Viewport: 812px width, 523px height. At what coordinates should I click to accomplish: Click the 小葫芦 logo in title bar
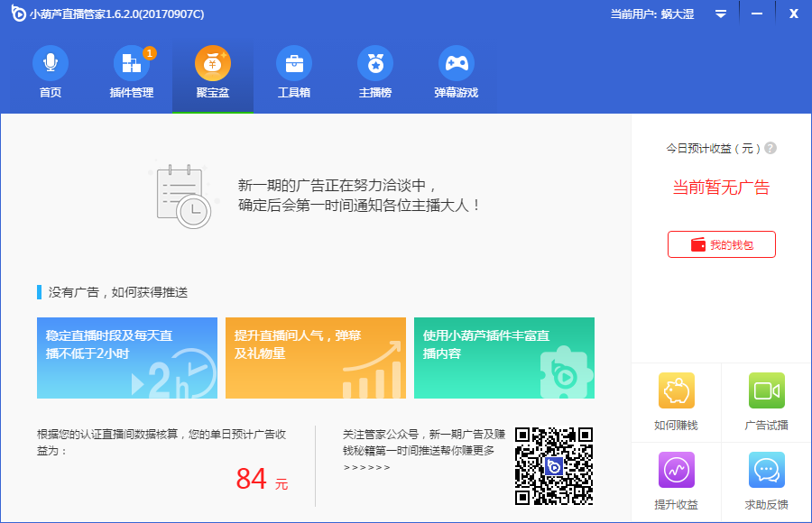pos(17,14)
